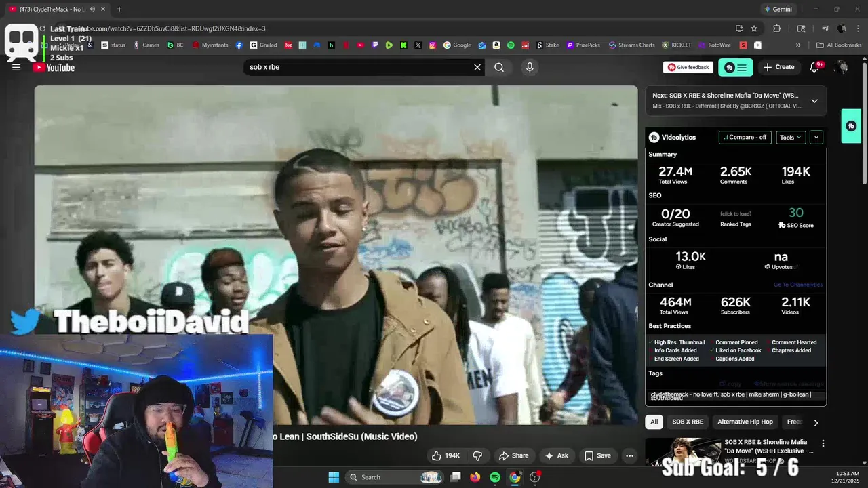The width and height of the screenshot is (868, 488).
Task: Open Gemini in the Chrome title bar
Action: (x=777, y=9)
